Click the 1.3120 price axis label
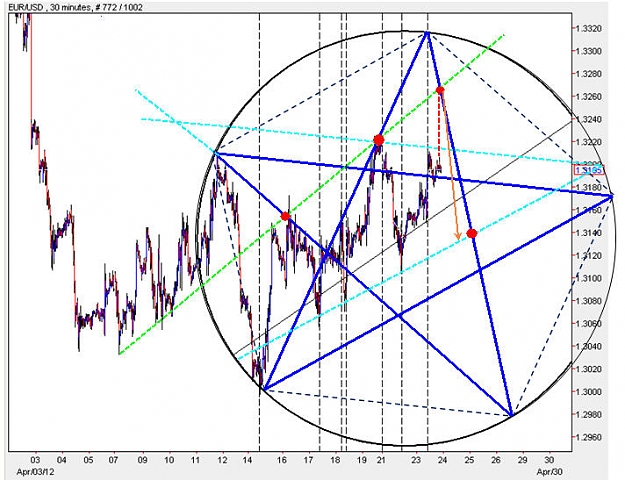The height and width of the screenshot is (480, 625). (x=590, y=256)
